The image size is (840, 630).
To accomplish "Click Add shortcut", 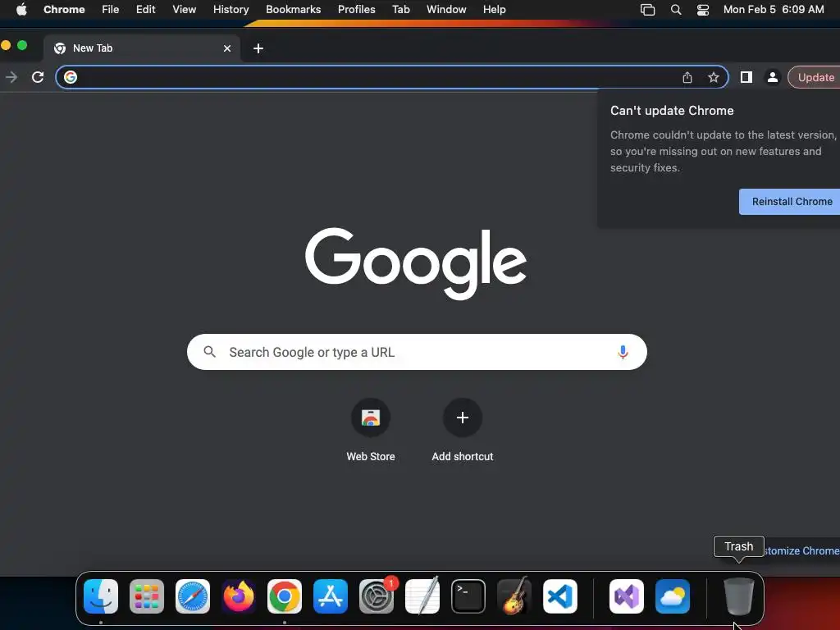I will (463, 430).
